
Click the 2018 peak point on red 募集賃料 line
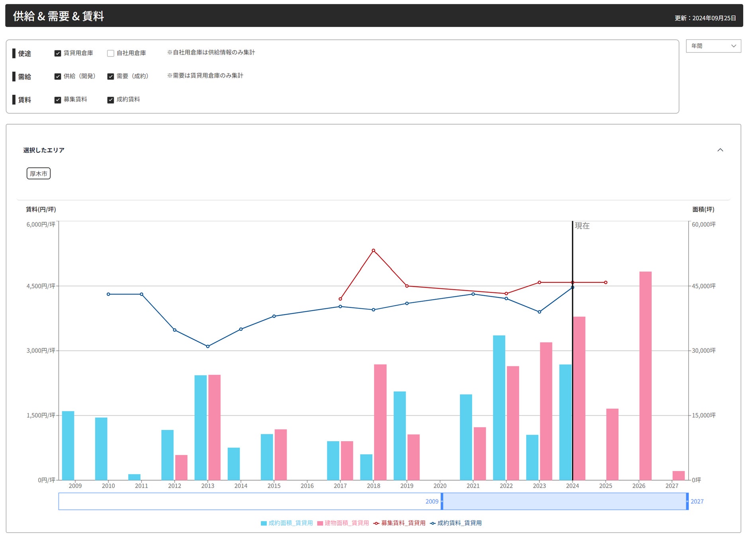tap(373, 251)
